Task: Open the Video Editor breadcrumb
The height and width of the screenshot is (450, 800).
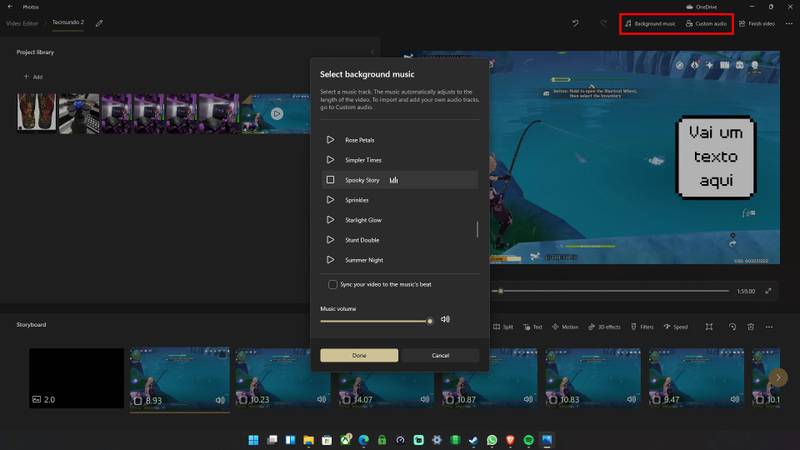Action: (x=22, y=23)
